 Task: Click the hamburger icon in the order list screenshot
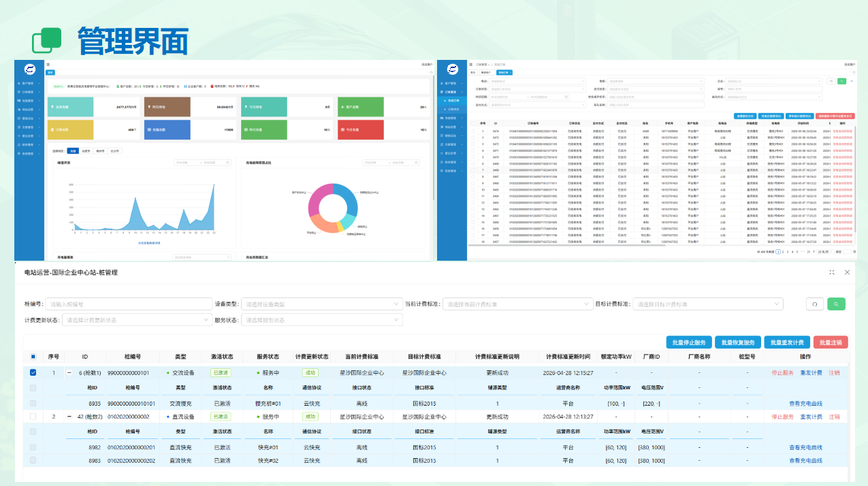[x=470, y=64]
